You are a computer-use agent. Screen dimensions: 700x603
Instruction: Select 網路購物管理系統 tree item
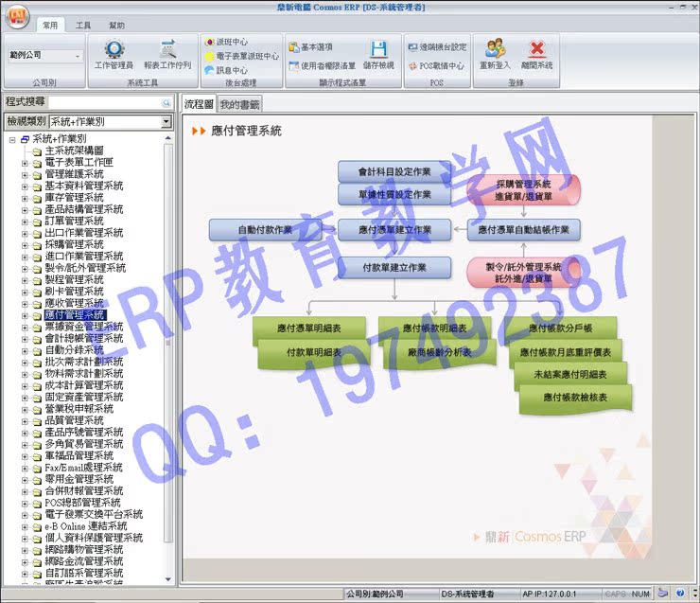coord(83,550)
